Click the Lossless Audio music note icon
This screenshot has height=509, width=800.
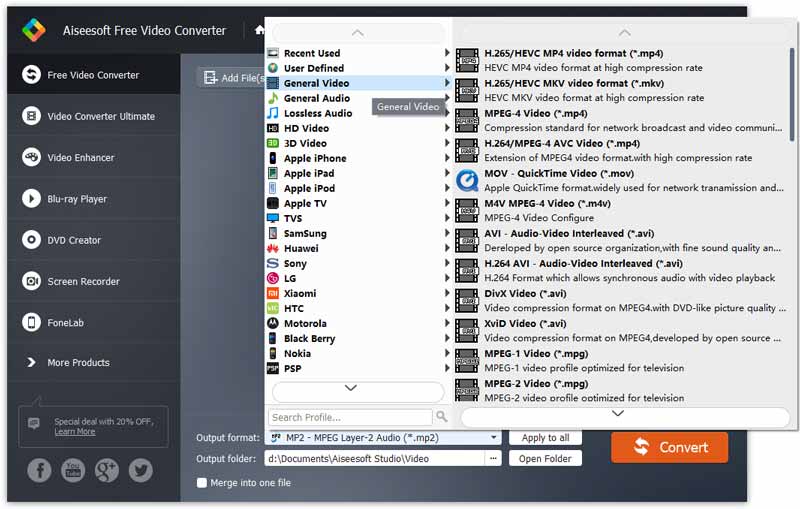273,113
